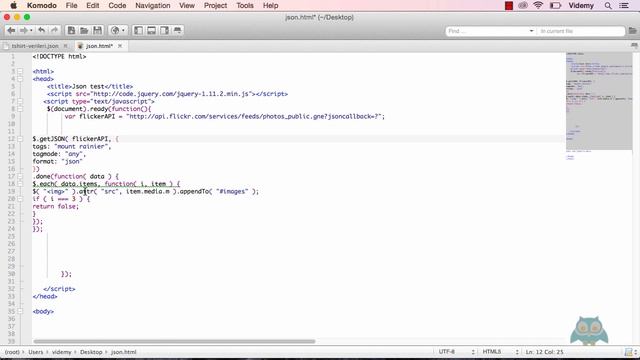Check the battery status icon
The height and width of the screenshot is (360, 640).
click(555, 6)
